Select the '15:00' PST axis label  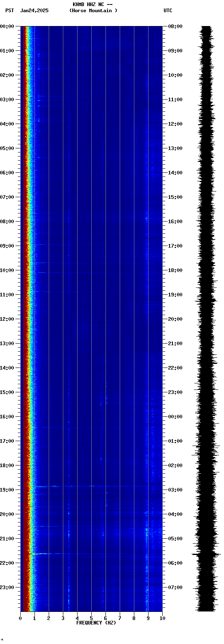(x=7, y=392)
